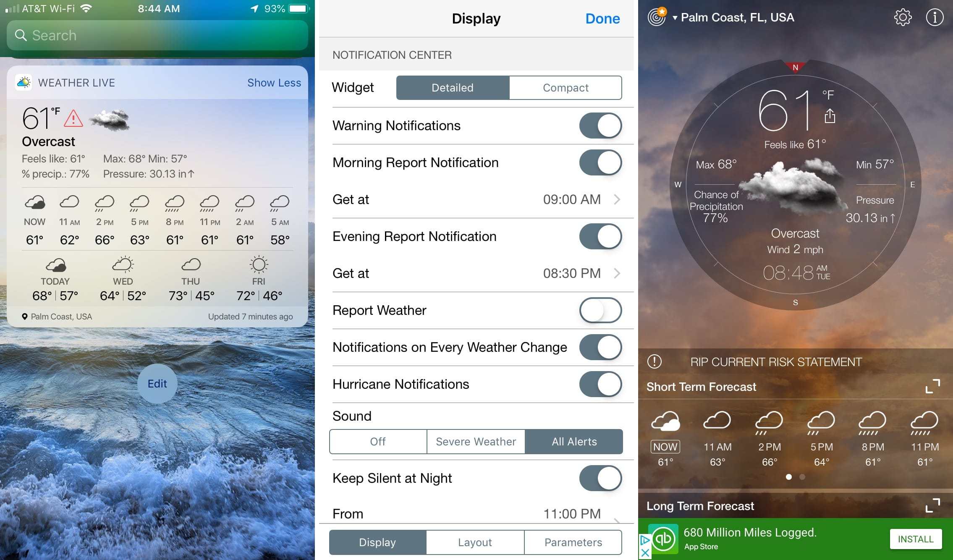Tap the Edit button on notification center
Viewport: 953px width, 560px height.
tap(157, 383)
